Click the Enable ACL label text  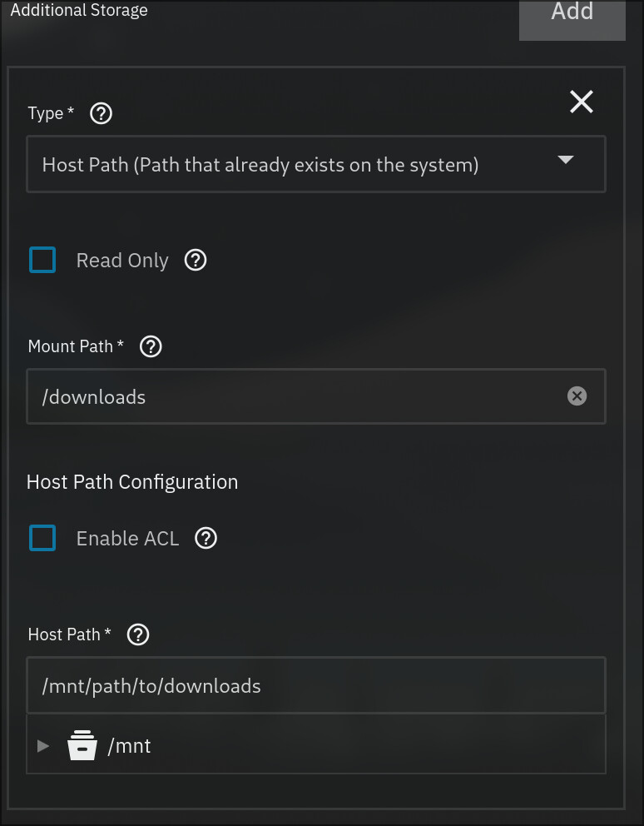127,539
